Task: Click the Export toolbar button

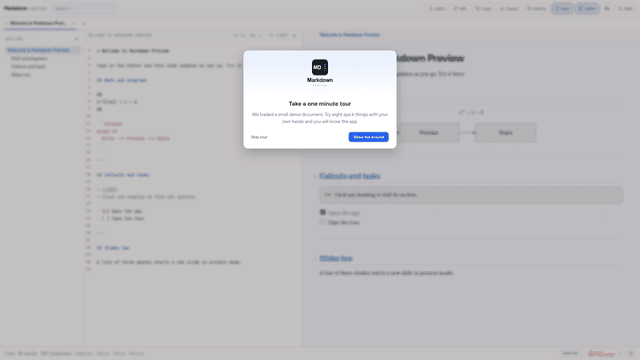Action: coord(509,9)
